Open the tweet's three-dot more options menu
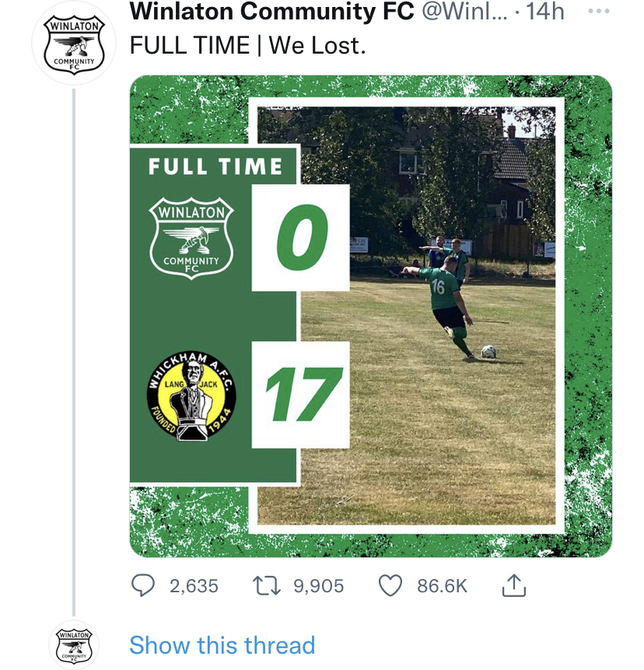644x670 pixels. pos(598,12)
